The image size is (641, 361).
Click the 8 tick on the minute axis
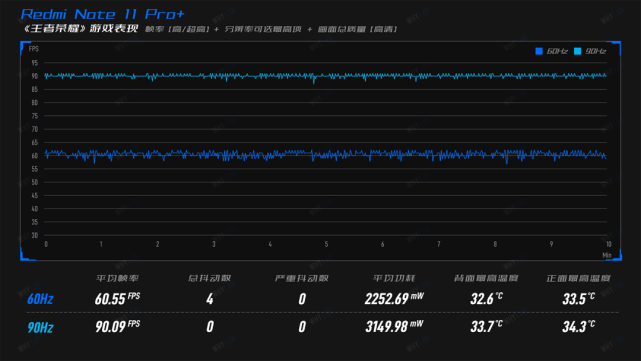(x=495, y=244)
